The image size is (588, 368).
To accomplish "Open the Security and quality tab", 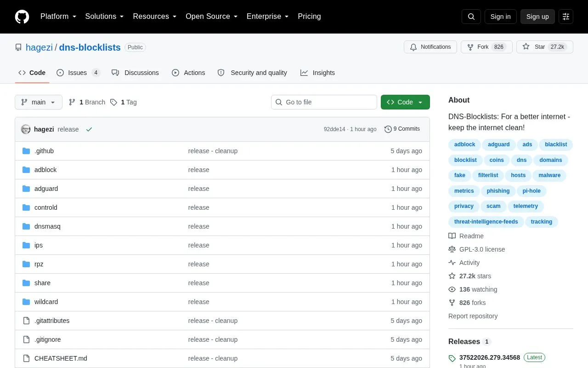I will [252, 73].
